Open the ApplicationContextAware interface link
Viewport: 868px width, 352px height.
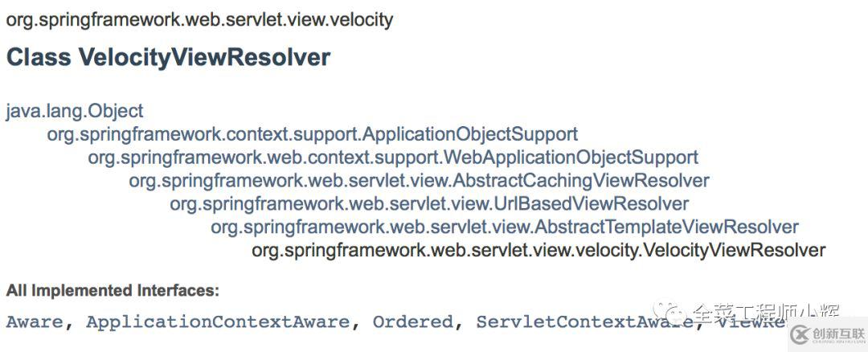[218, 322]
